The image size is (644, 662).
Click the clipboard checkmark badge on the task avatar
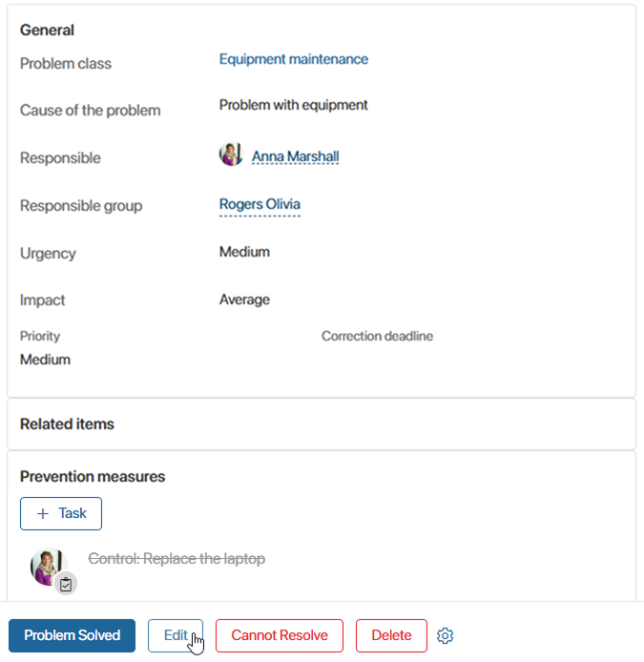[x=66, y=585]
